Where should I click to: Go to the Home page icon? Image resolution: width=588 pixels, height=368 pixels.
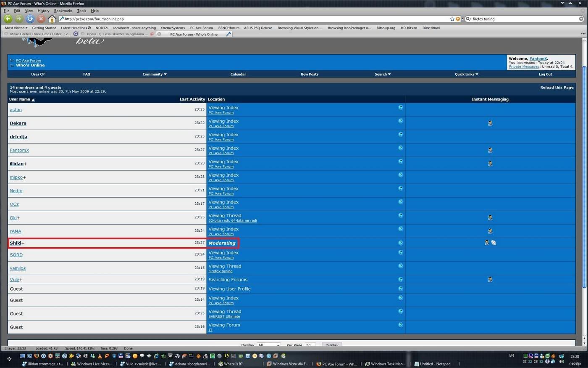click(52, 19)
